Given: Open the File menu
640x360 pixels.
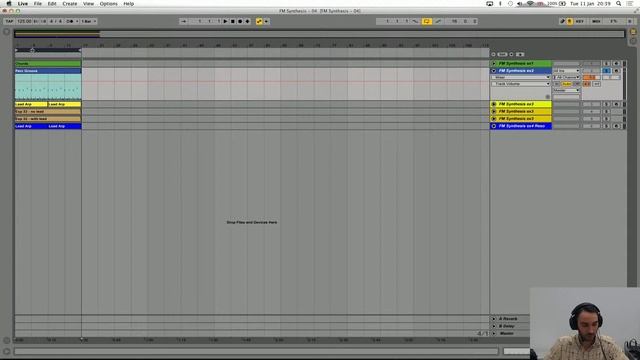Looking at the screenshot, I should [38, 4].
